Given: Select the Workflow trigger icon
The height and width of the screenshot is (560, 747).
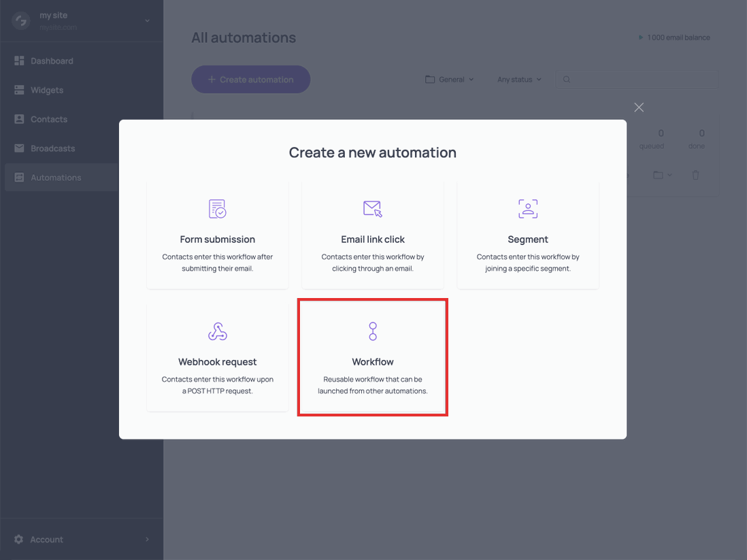Looking at the screenshot, I should 372,331.
